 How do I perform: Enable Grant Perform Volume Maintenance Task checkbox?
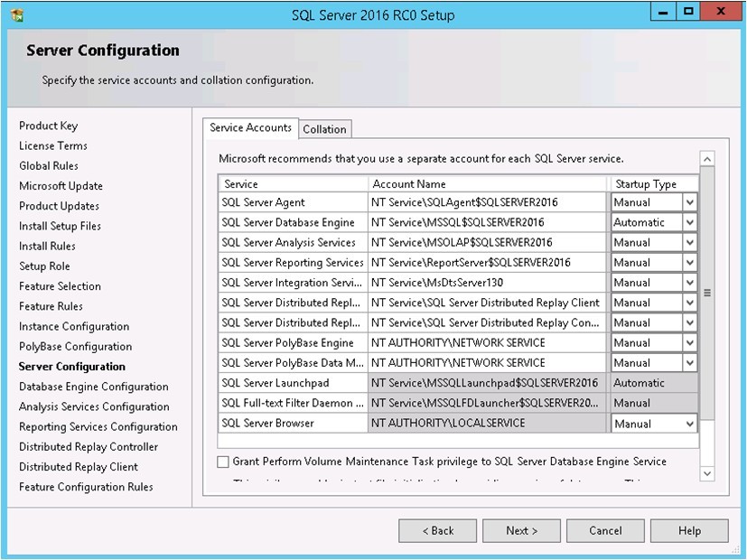[222, 462]
